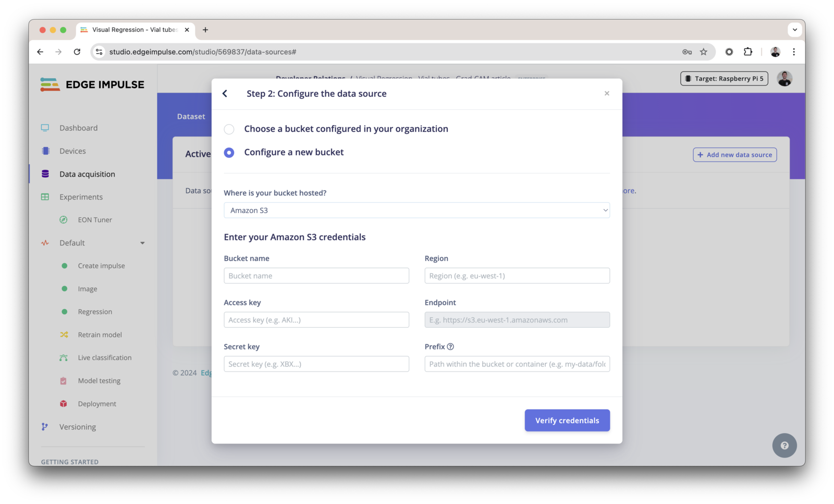Expand the tab search dropdown
This screenshot has width=834, height=504.
(x=794, y=30)
